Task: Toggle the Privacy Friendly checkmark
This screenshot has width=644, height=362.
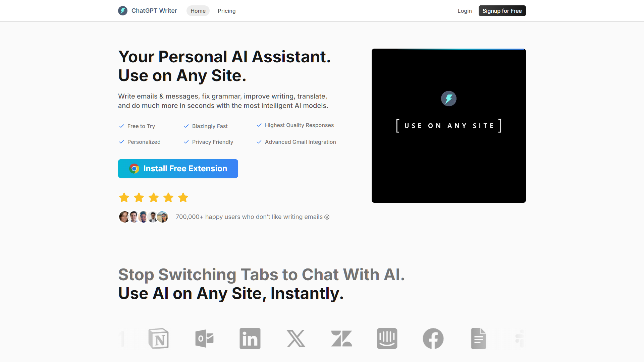Action: [186, 142]
